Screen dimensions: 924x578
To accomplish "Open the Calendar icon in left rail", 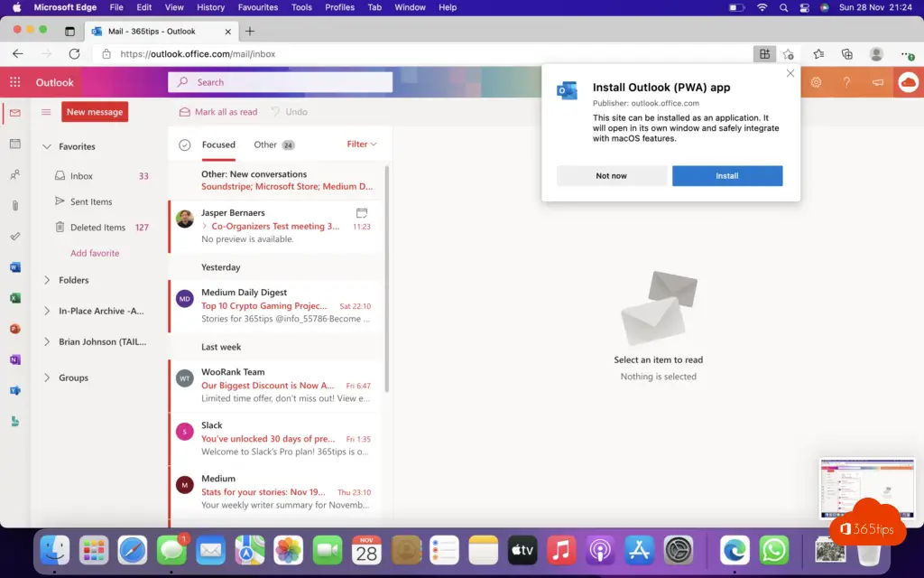I will pyautogui.click(x=14, y=144).
